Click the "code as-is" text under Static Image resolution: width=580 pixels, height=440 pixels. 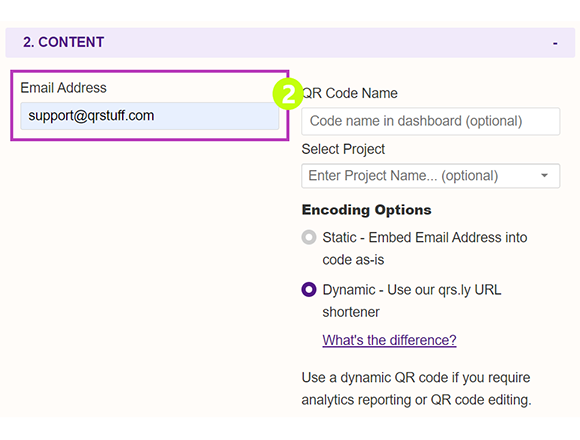point(353,260)
